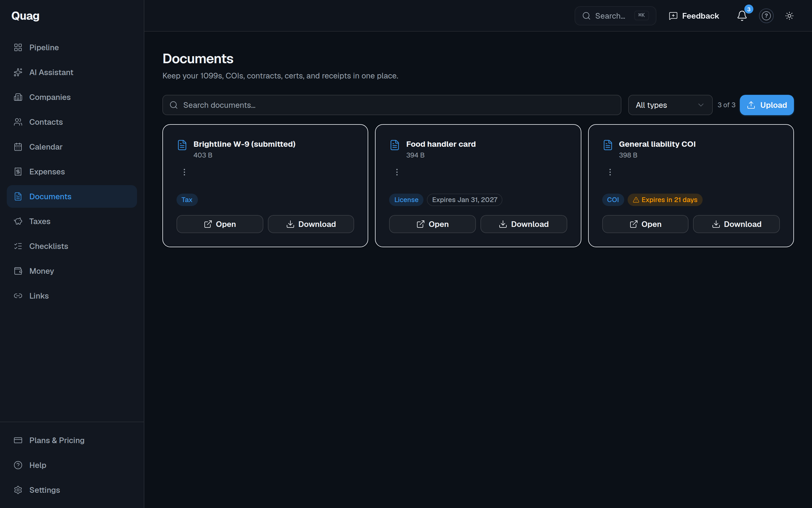Open Plans & Pricing page
Screen dimensions: 812x508
point(72,440)
